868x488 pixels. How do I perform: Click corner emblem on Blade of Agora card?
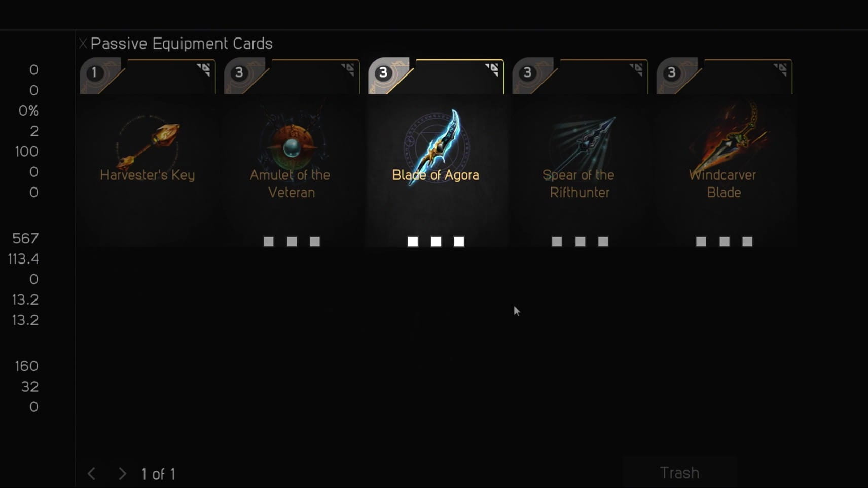(x=492, y=69)
